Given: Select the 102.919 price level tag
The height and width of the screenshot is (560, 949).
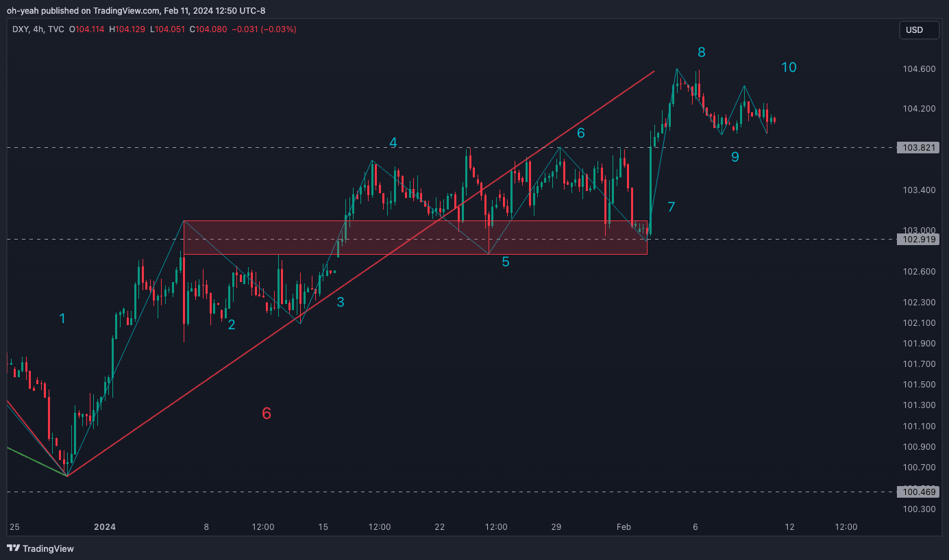Looking at the screenshot, I should pos(917,240).
